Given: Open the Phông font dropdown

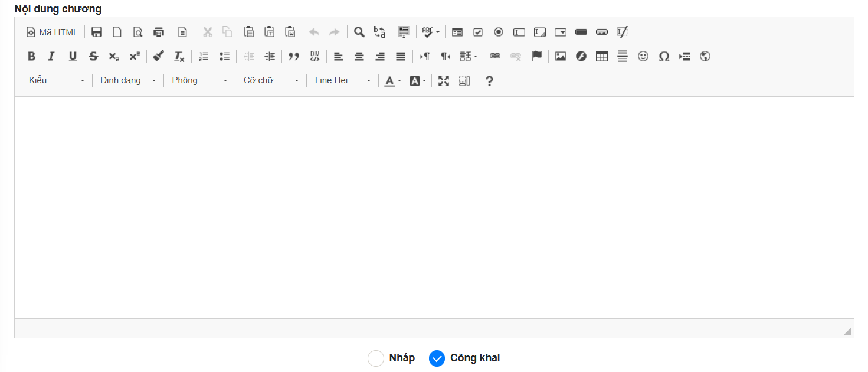Looking at the screenshot, I should coord(199,80).
